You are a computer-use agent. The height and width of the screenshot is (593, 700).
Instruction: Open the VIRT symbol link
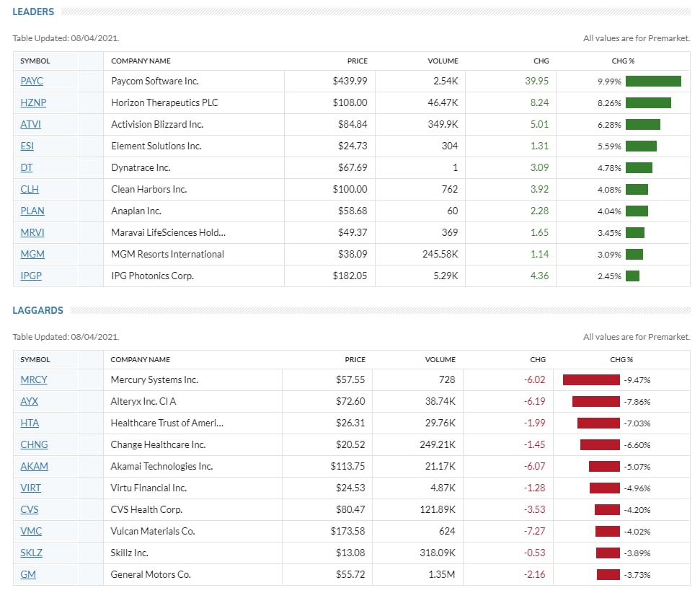tap(30, 488)
